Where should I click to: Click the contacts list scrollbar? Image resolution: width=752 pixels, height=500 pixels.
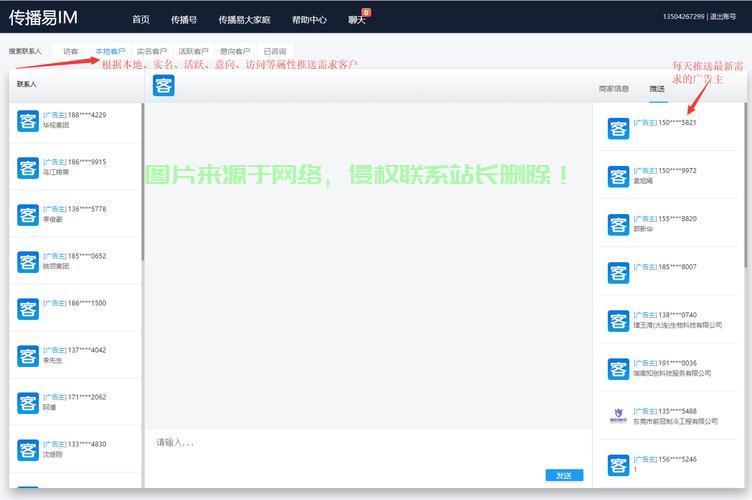142,182
